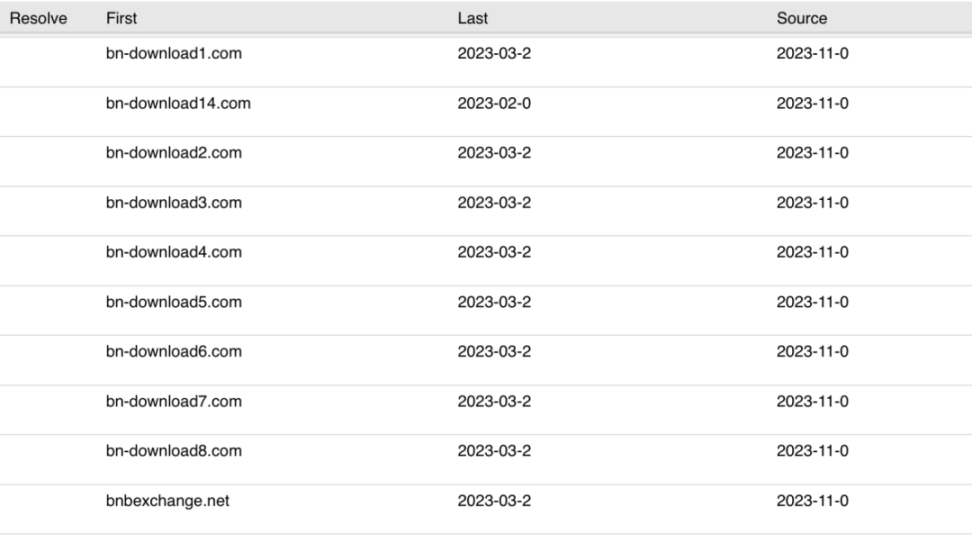The width and height of the screenshot is (972, 535).
Task: Click the Source value for bn-download5.com
Action: point(812,302)
